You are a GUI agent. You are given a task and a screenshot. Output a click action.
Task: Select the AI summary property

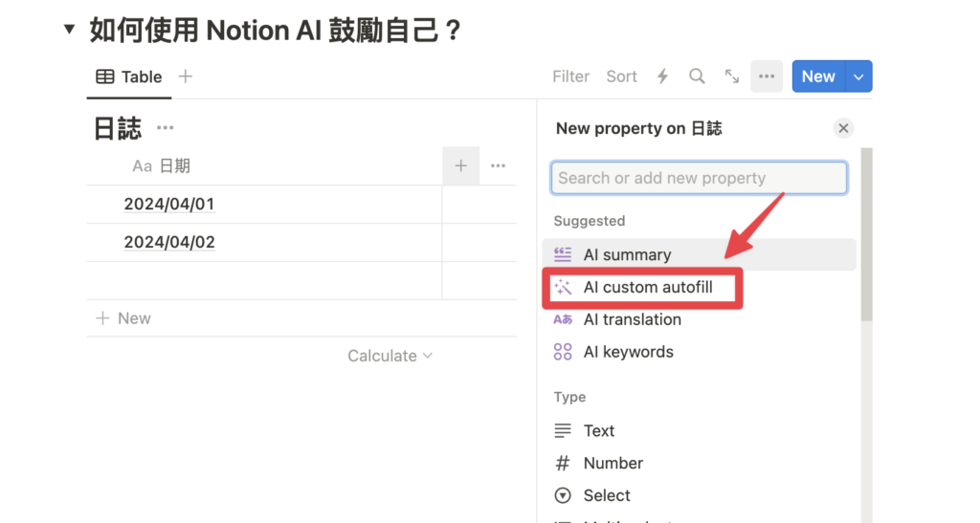pos(699,254)
